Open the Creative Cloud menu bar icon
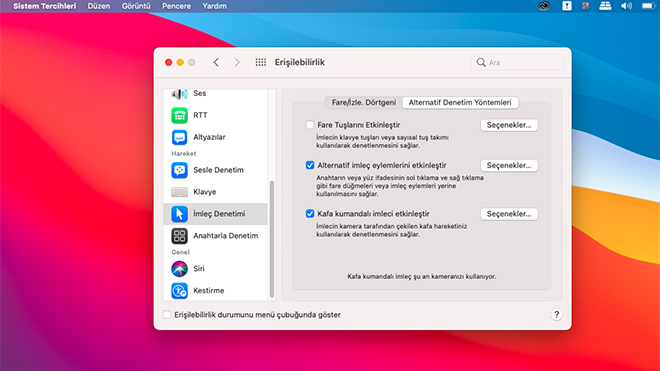The height and width of the screenshot is (371, 660). pyautogui.click(x=544, y=6)
